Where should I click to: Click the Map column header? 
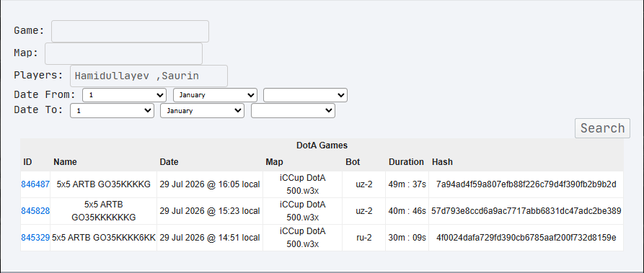[x=274, y=162]
